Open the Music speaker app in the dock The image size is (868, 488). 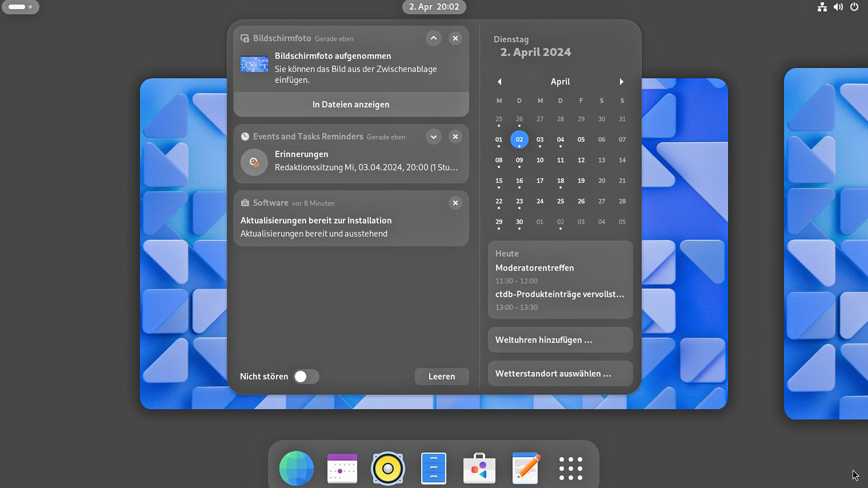coord(388,468)
